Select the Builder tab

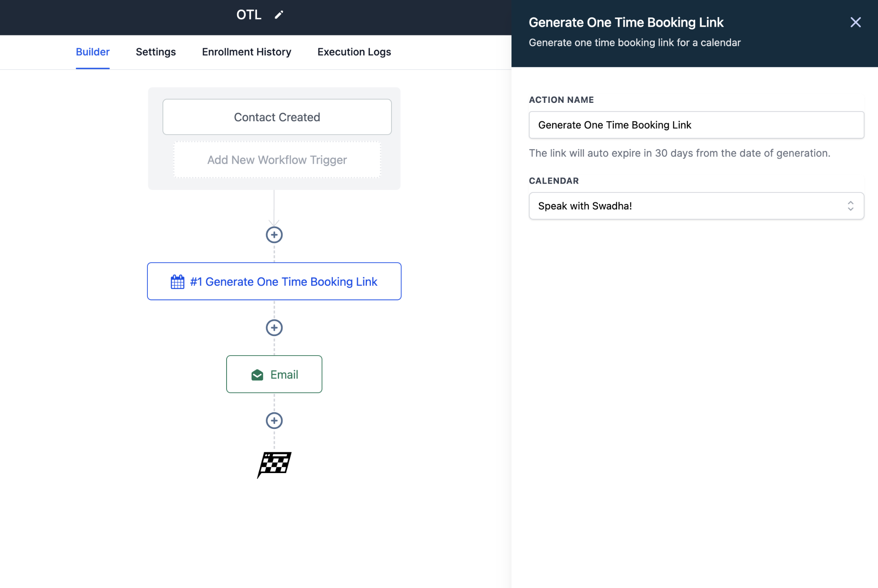(92, 52)
